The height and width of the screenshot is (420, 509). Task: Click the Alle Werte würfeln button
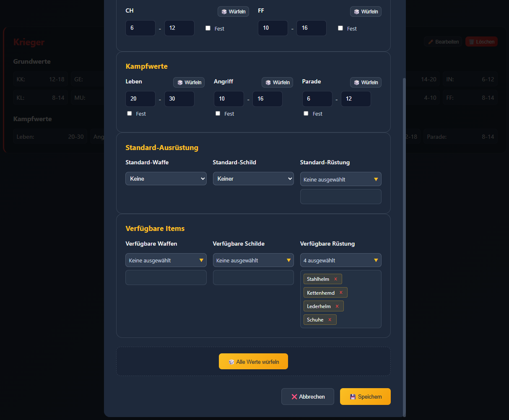pyautogui.click(x=253, y=361)
